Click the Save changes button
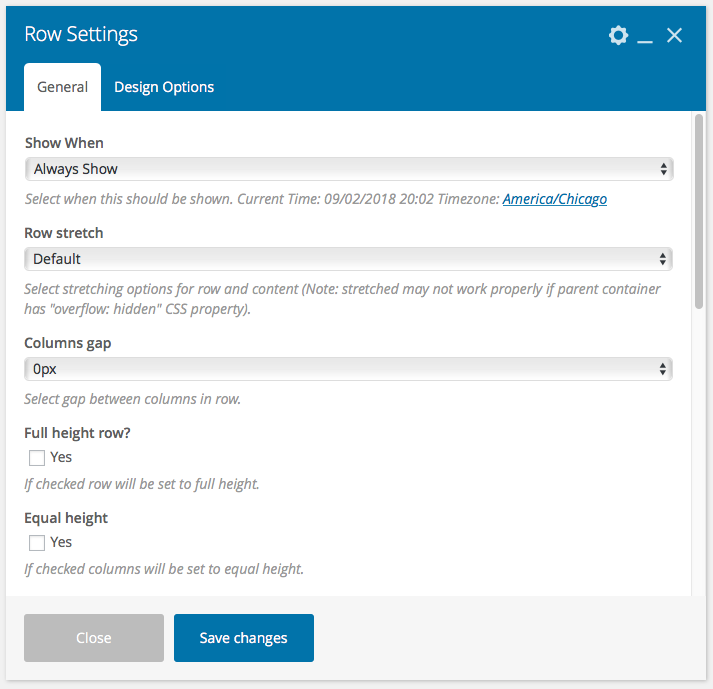Viewport: 713px width, 689px height. [243, 638]
